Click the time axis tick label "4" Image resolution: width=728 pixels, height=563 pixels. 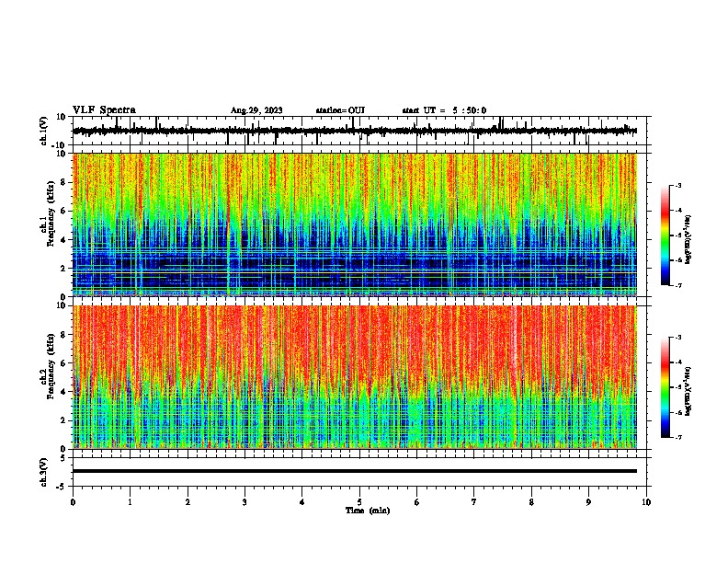coord(302,502)
